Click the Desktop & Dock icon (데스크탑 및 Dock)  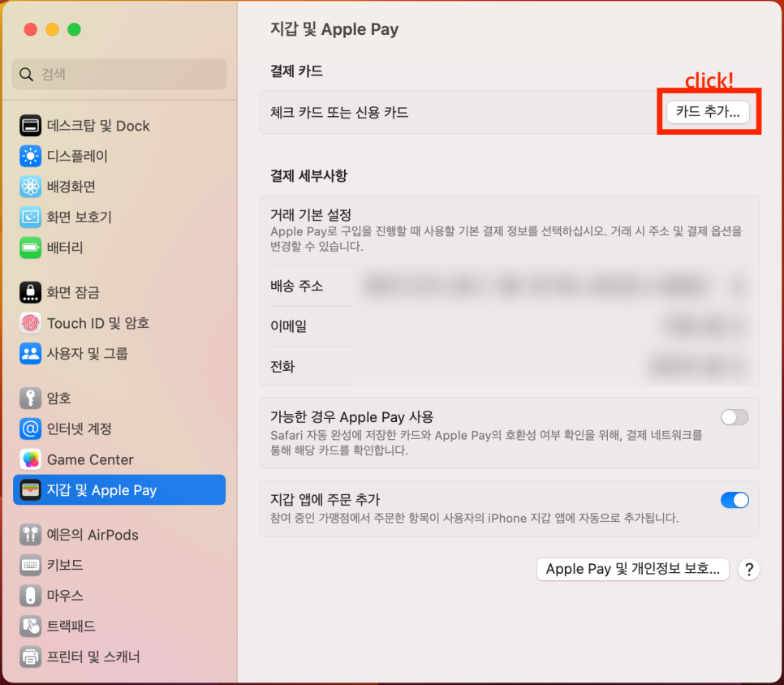click(30, 126)
